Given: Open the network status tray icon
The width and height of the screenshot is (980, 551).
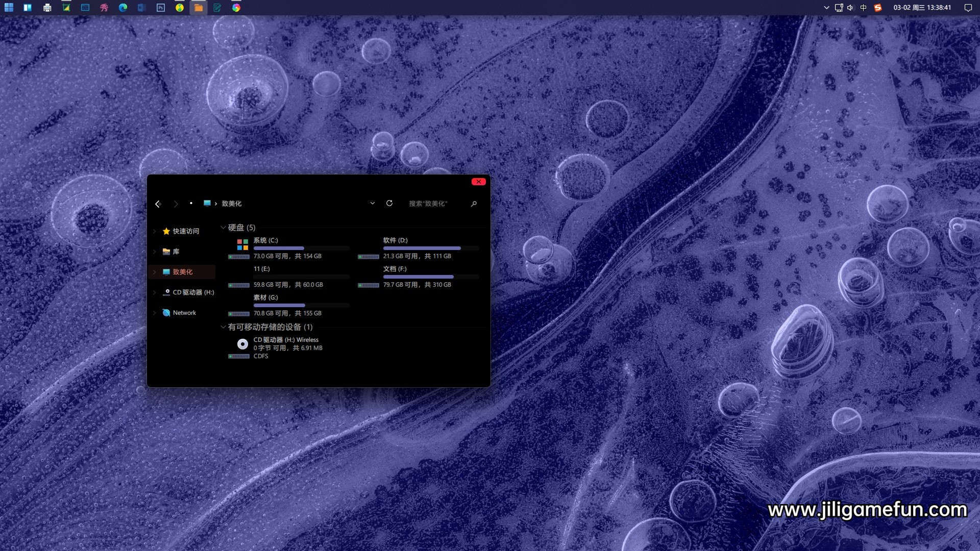Looking at the screenshot, I should [839, 8].
